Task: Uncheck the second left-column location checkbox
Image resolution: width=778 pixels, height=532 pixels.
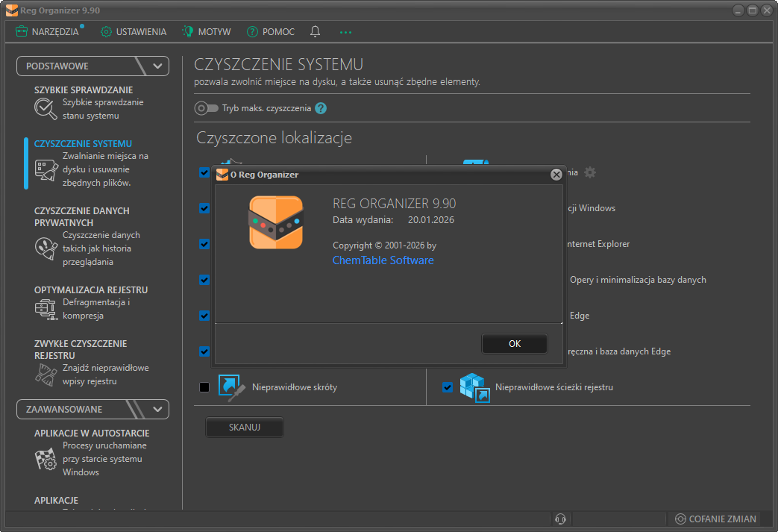Action: coord(204,208)
